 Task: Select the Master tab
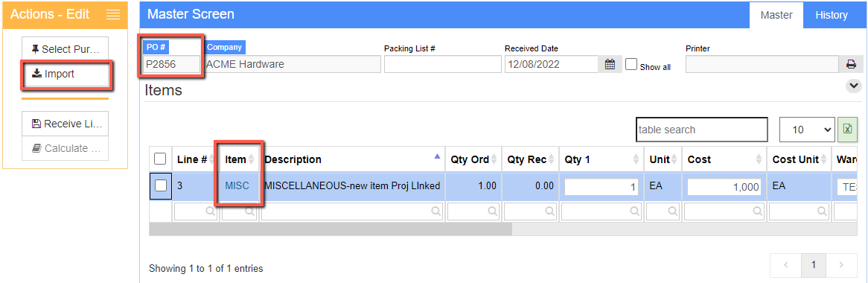coord(776,15)
